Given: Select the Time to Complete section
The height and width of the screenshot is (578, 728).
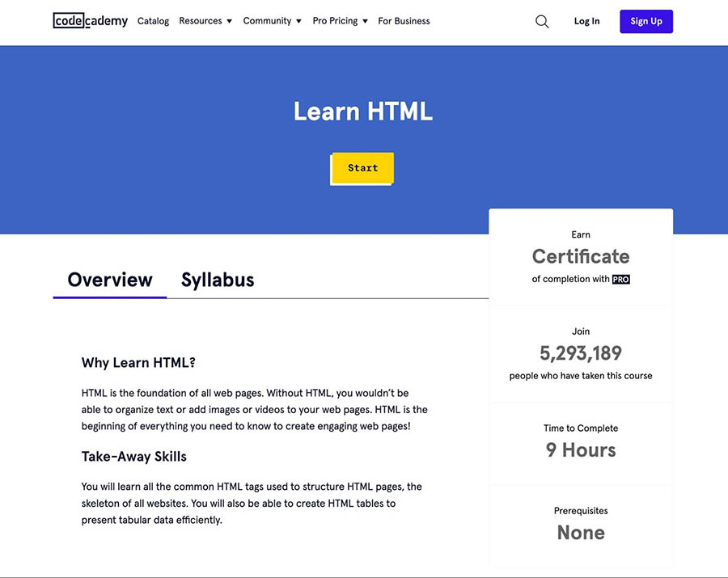Looking at the screenshot, I should (580, 441).
